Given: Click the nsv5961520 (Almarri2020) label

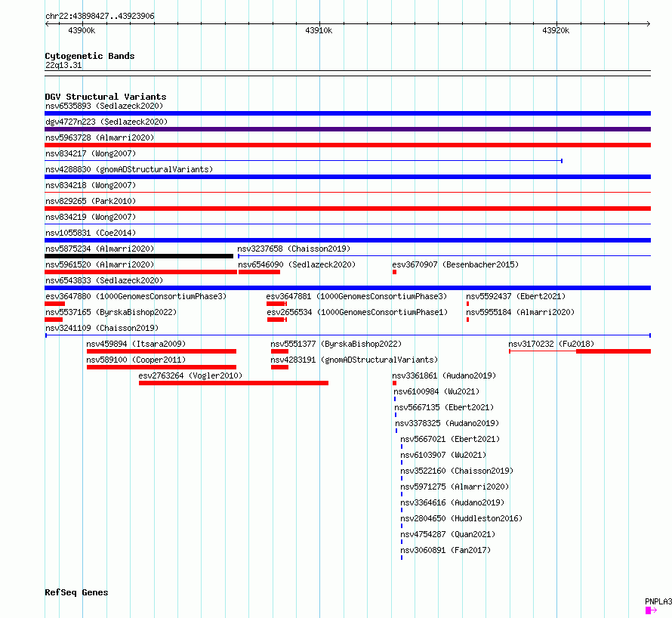Looking at the screenshot, I should coord(100,264).
